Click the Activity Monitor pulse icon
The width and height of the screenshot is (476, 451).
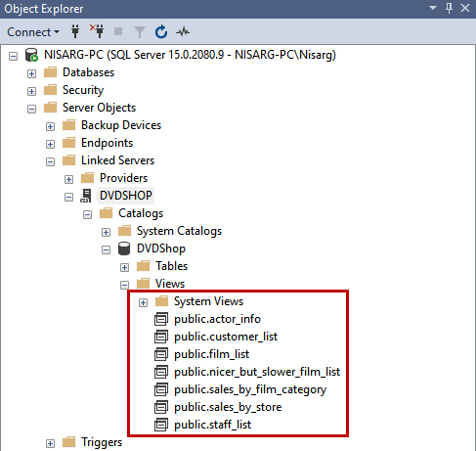coord(183,32)
